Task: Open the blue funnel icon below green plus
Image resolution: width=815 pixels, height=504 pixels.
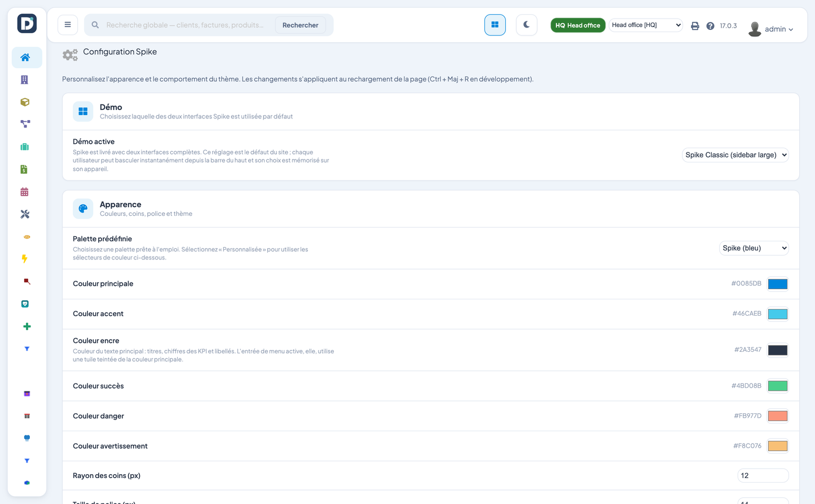Action: pos(27,349)
